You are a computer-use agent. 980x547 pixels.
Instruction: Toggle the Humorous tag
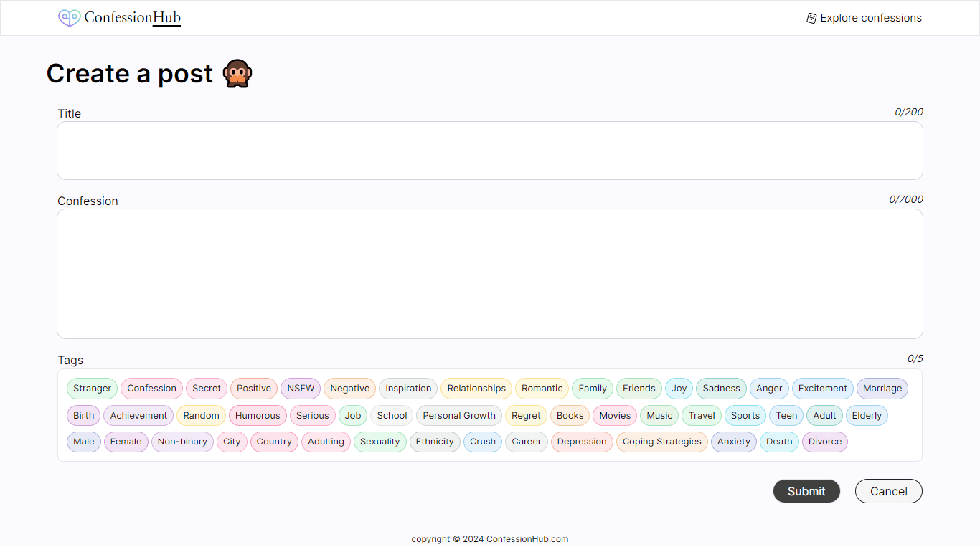(x=258, y=415)
